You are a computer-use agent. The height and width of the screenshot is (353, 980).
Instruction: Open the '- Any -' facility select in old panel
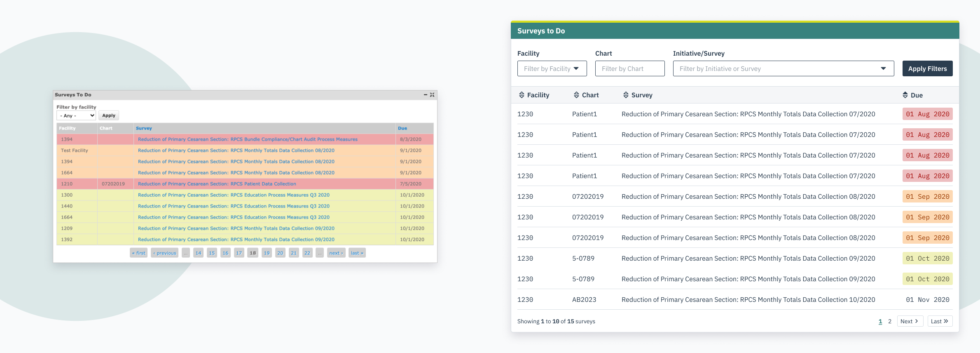click(x=76, y=115)
